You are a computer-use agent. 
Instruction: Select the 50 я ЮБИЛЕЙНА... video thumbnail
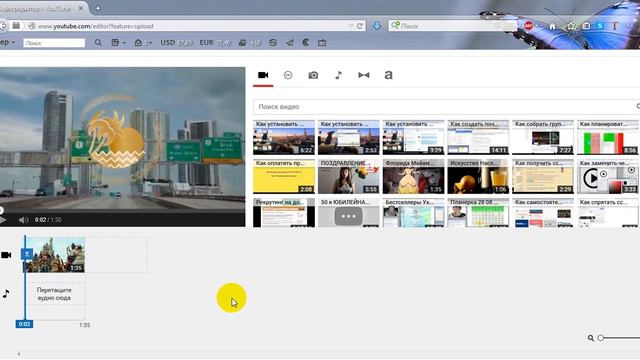point(349,213)
